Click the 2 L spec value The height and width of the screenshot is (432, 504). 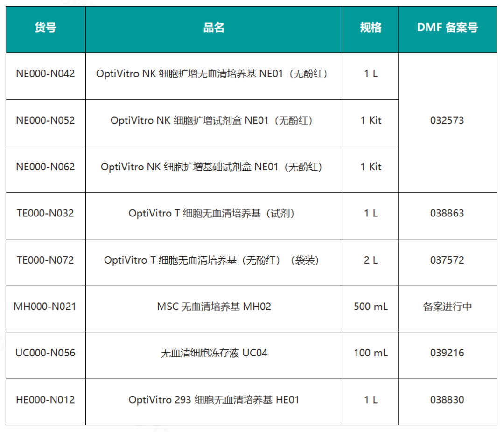371,260
